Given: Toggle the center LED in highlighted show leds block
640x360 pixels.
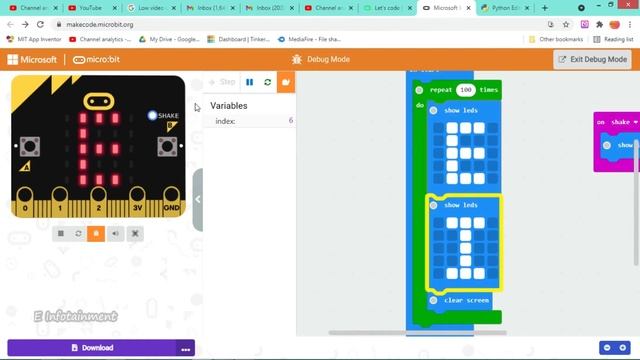Looking at the screenshot, I should tap(465, 248).
